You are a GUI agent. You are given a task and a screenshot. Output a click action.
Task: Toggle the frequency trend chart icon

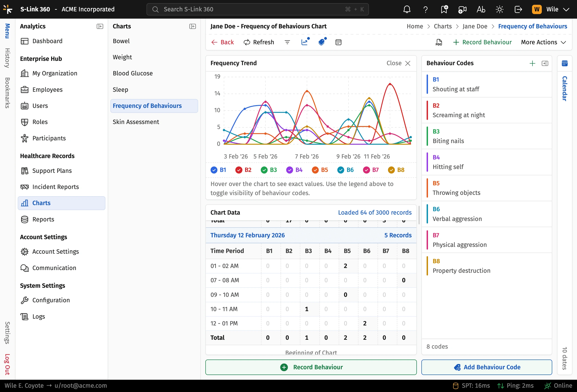pyautogui.click(x=305, y=42)
